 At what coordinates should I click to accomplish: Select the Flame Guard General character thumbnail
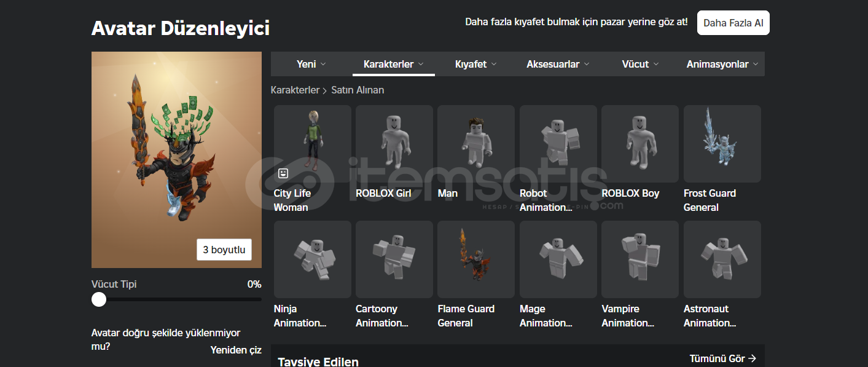point(476,259)
